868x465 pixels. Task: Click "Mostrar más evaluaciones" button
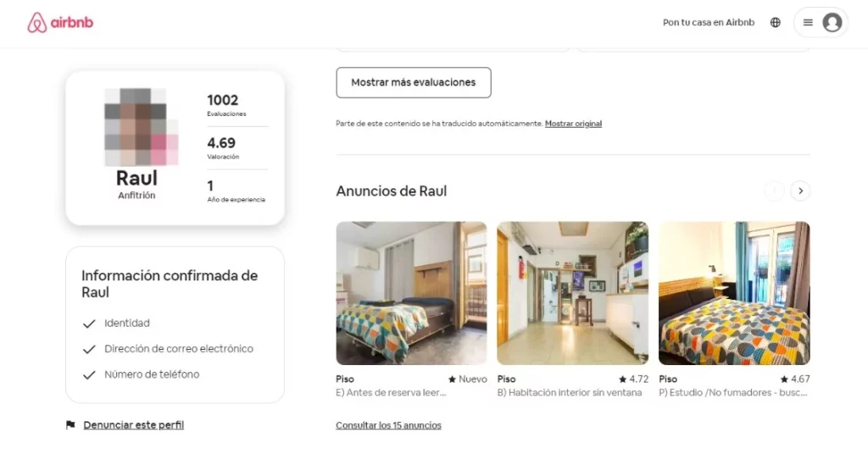pyautogui.click(x=413, y=83)
